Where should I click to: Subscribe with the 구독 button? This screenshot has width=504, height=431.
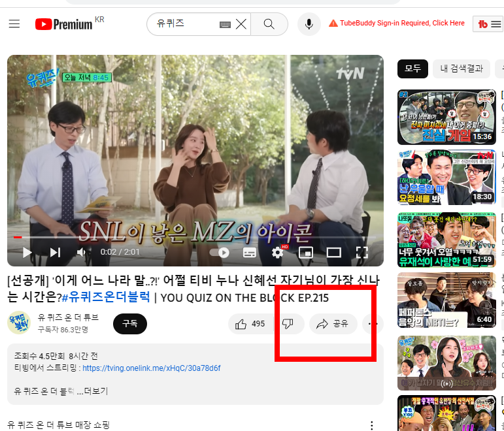(130, 324)
